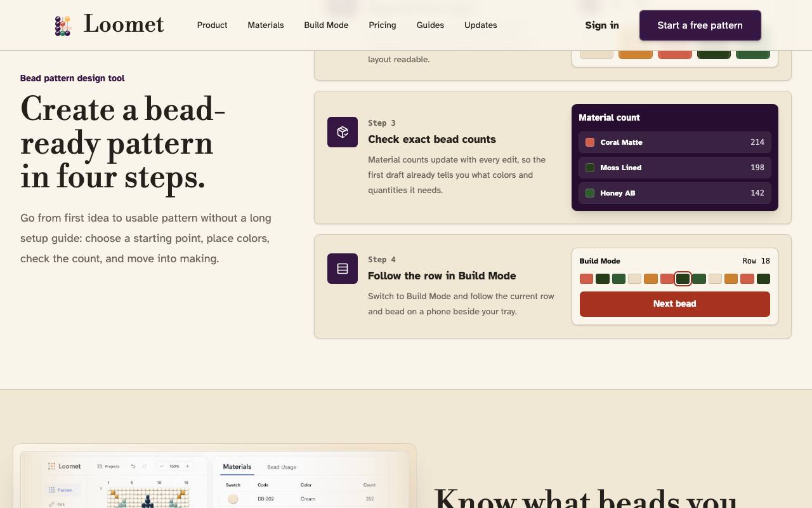The image size is (812, 508).
Task: Click the Loomet wordmark
Action: (124, 25)
